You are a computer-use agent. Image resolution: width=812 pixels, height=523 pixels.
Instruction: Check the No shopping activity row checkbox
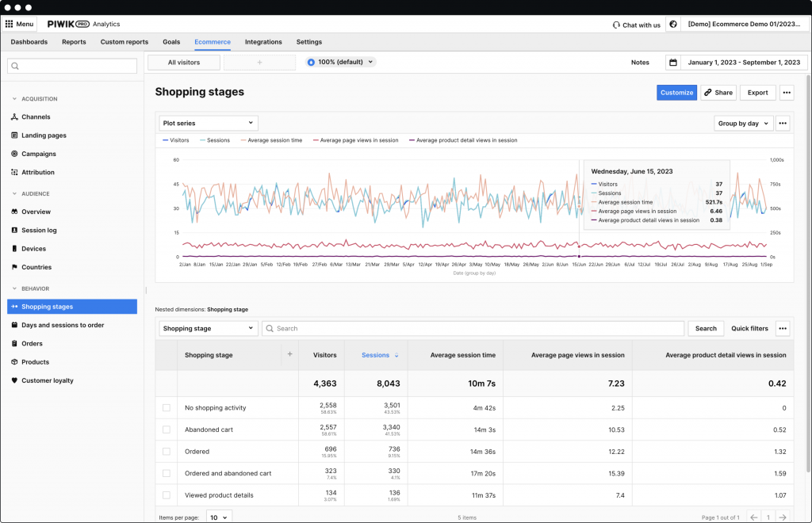167,407
